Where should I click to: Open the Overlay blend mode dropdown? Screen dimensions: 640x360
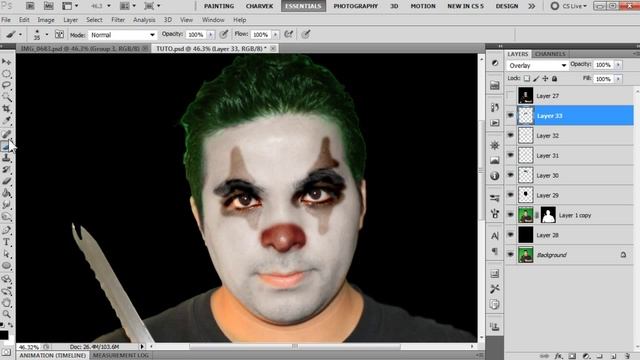537,65
